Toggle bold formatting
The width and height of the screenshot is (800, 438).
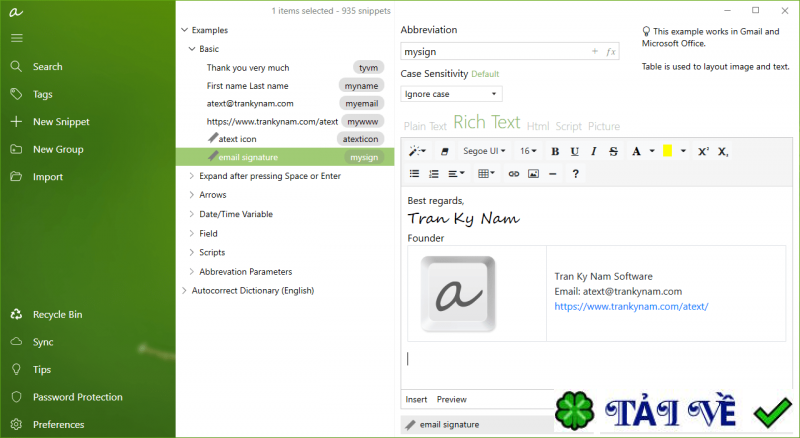(555, 151)
